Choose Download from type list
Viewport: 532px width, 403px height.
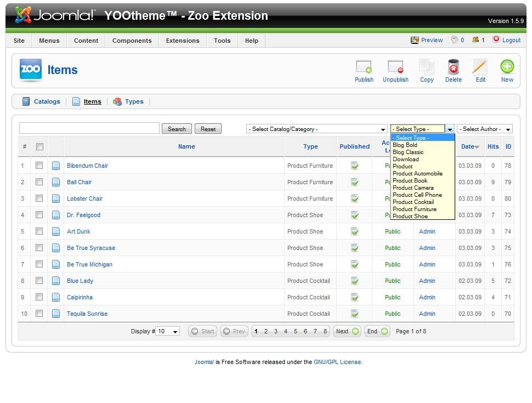(422, 159)
